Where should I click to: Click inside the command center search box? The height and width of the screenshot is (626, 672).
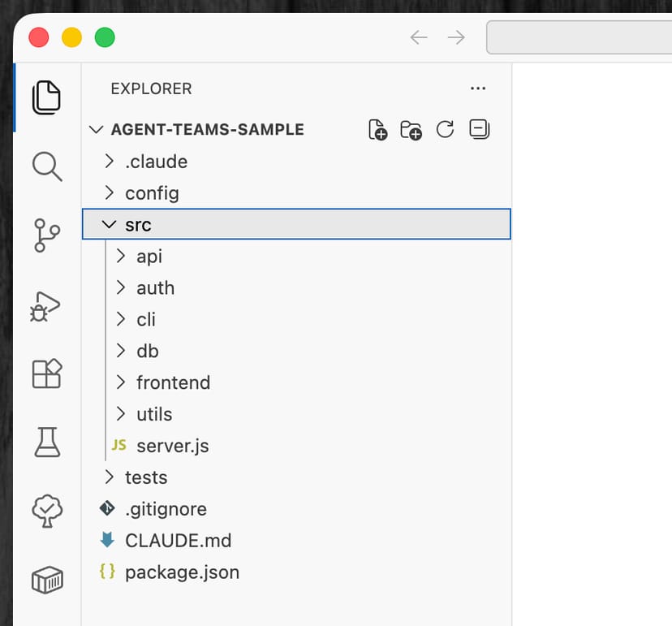pos(580,37)
